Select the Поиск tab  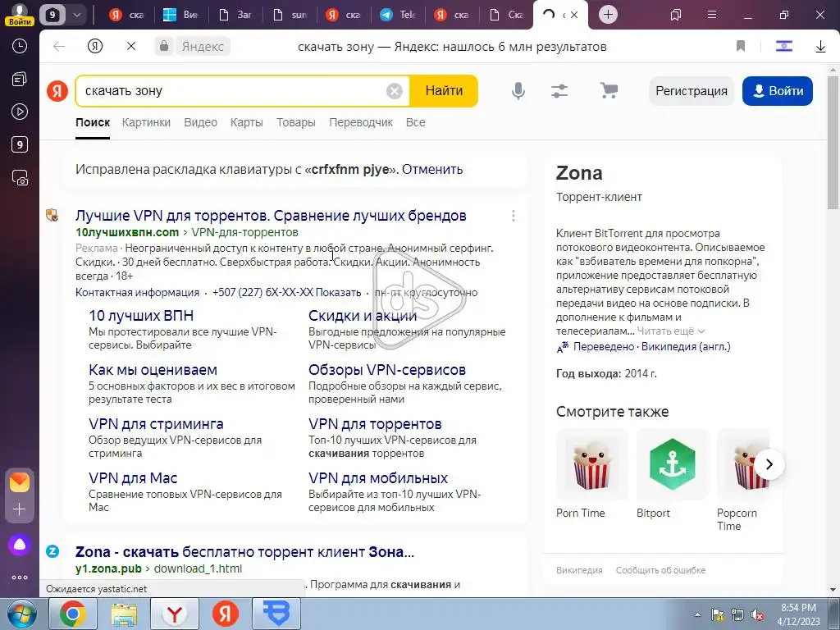(x=93, y=123)
